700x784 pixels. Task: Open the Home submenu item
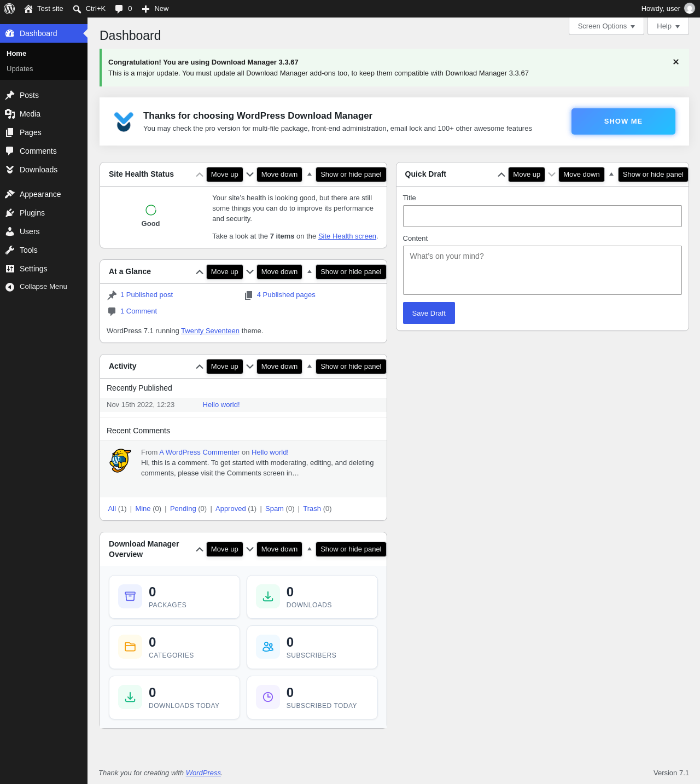point(16,54)
